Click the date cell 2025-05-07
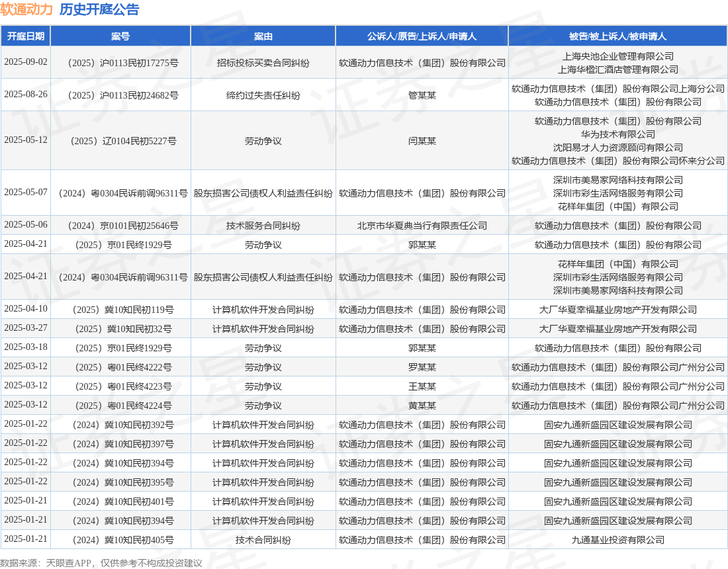The image size is (728, 569). click(26, 192)
